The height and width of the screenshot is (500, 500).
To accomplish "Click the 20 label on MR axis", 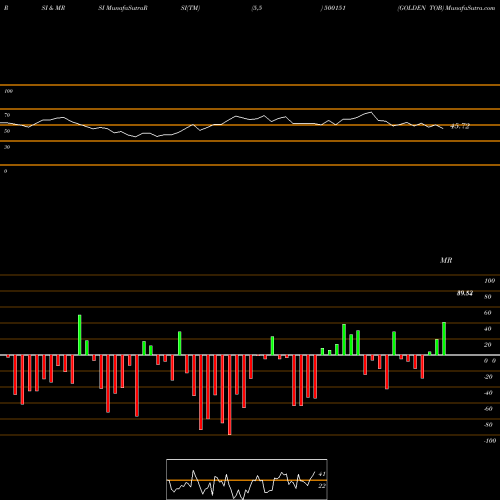I will click(488, 345).
